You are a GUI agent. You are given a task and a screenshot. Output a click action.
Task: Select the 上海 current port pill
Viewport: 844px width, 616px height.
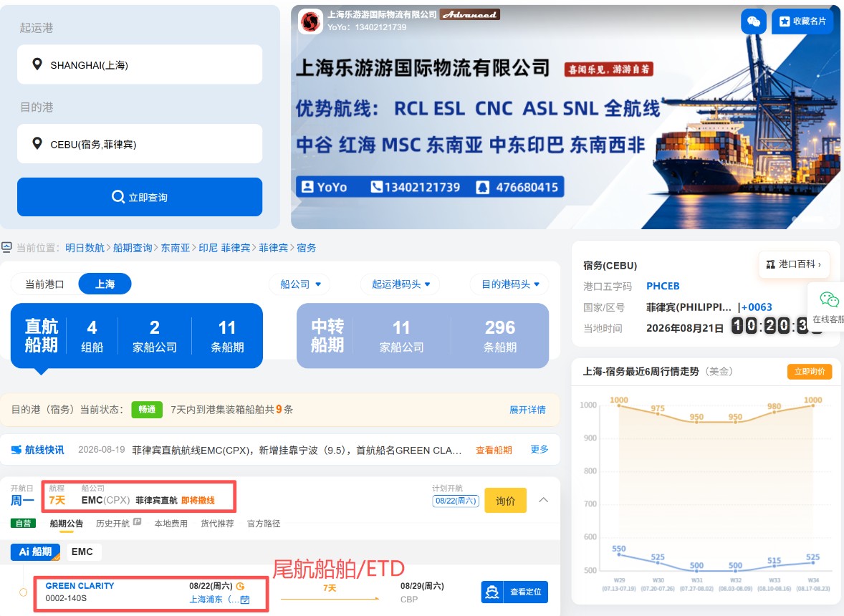[x=105, y=284]
